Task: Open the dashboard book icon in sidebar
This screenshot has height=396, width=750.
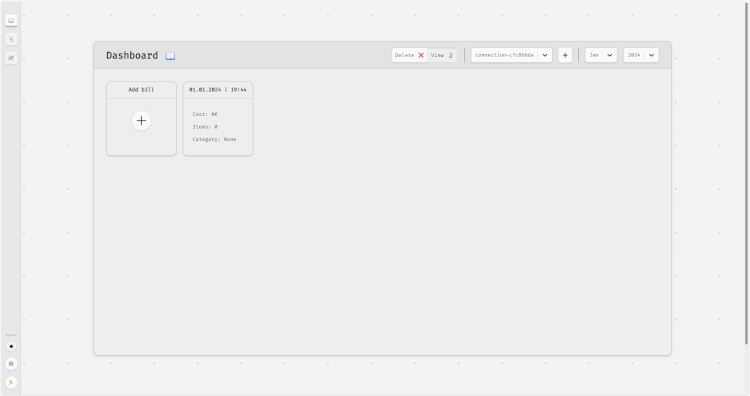Action: click(11, 20)
